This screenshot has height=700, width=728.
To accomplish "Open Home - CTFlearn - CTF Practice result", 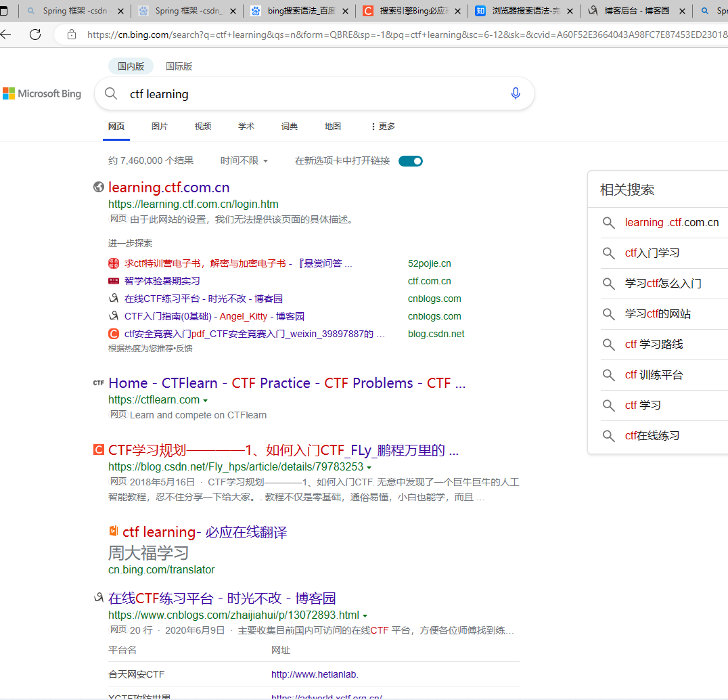I will [x=287, y=383].
